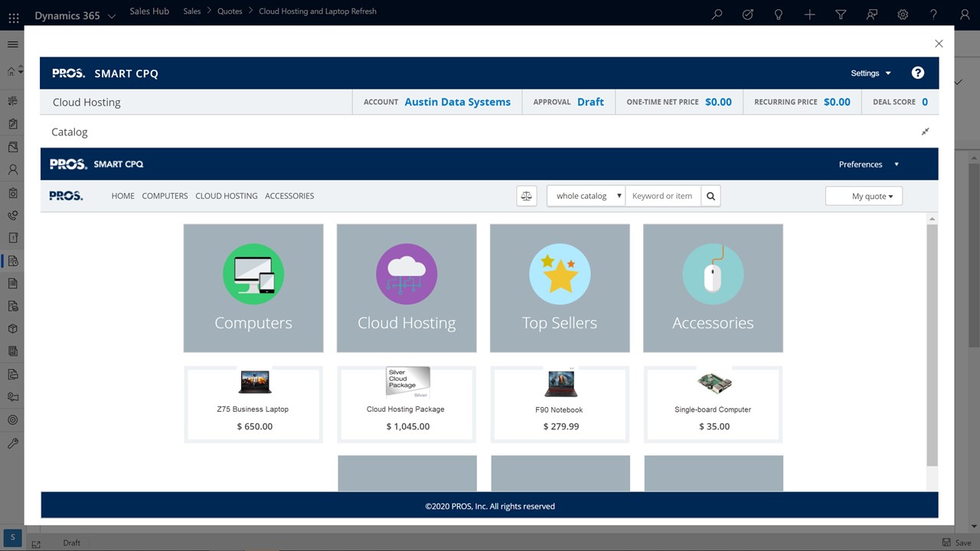
Task: Open the person contacts icon in sidebar
Action: pos(12,170)
